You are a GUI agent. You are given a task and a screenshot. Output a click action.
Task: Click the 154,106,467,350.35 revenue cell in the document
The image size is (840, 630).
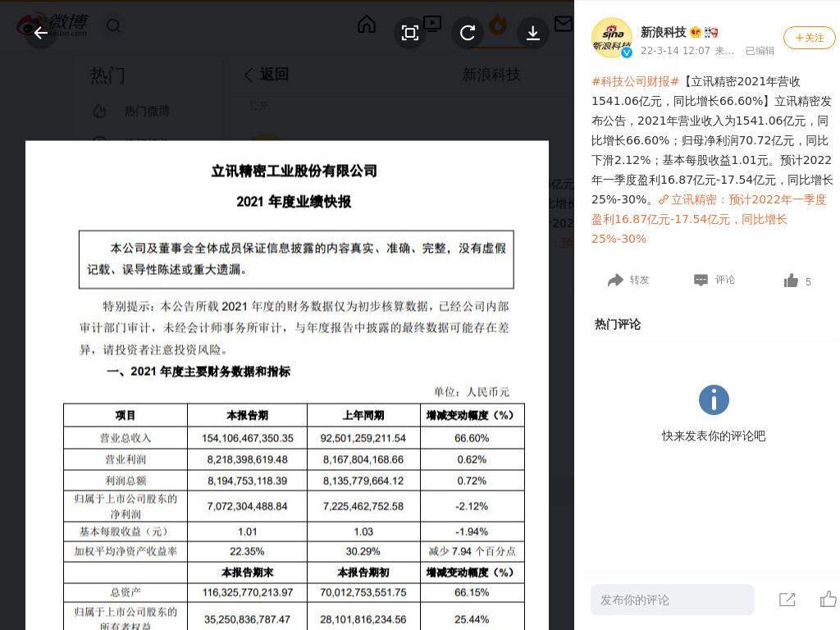tap(248, 438)
